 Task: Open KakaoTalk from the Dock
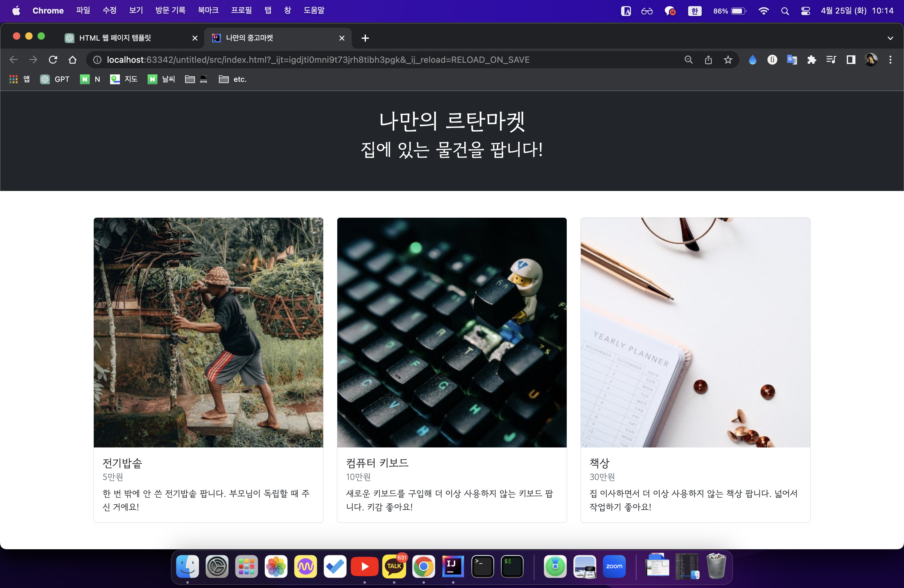394,566
